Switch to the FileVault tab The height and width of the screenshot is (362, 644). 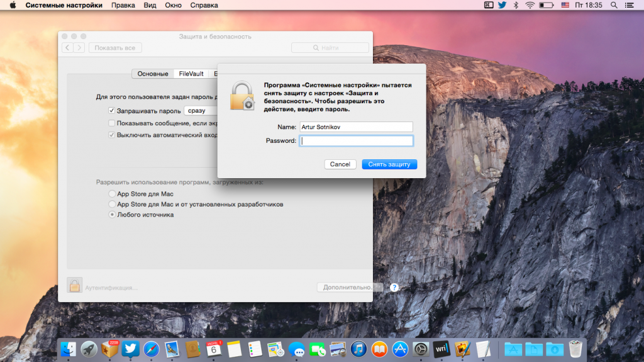click(191, 74)
